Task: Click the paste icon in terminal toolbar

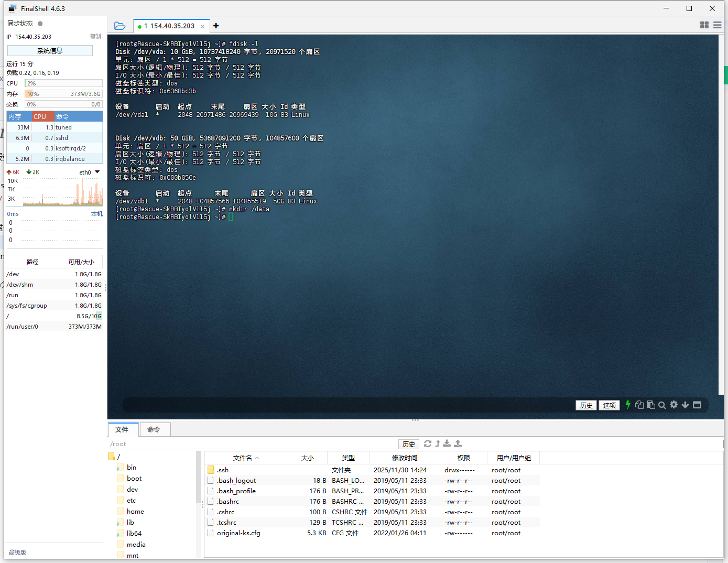Action: point(650,405)
